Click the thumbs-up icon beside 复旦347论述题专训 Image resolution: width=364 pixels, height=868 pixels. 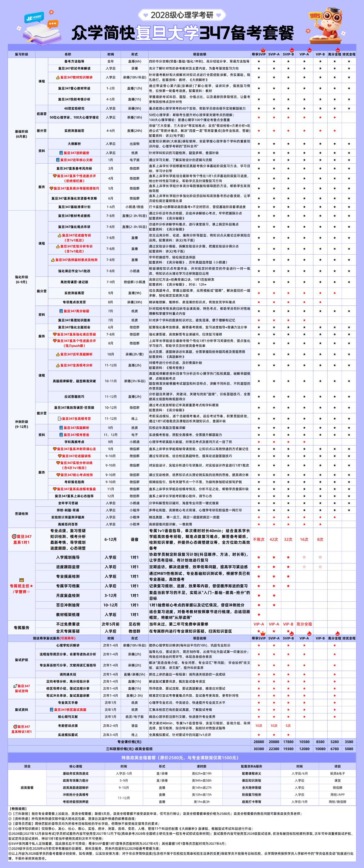click(x=59, y=235)
